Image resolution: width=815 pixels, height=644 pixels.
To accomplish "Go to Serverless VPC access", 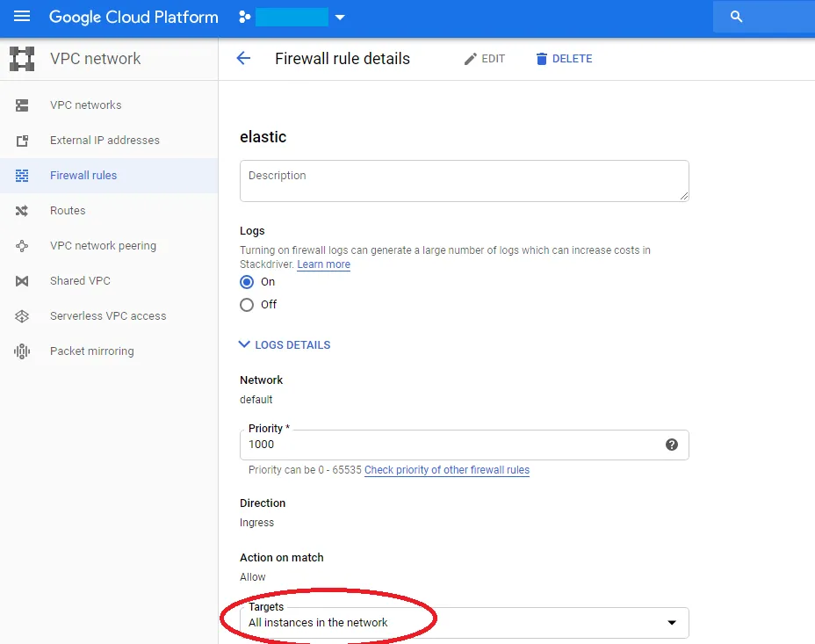I will 107,316.
